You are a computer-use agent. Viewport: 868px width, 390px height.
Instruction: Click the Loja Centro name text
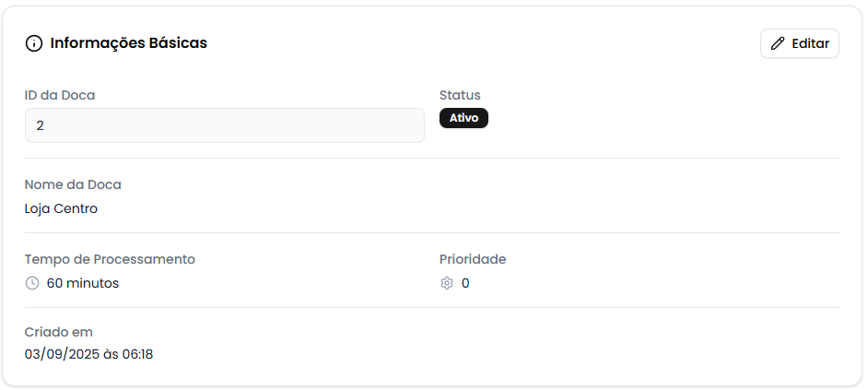(61, 208)
